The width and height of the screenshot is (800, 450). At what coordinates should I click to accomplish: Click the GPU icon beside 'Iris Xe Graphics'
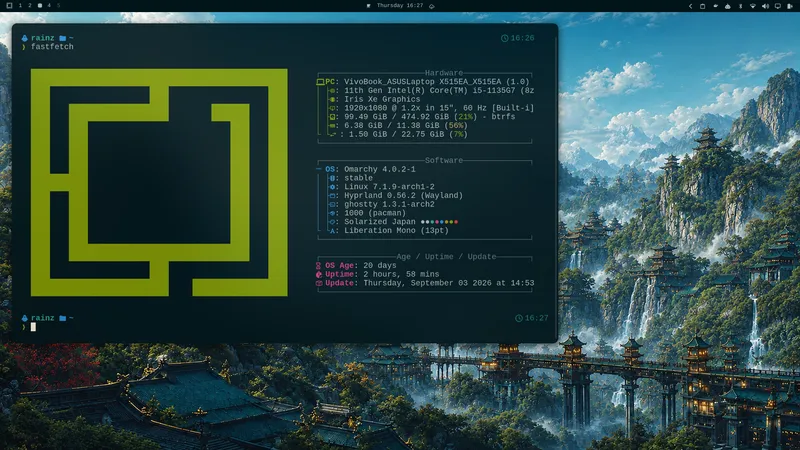tap(332, 99)
